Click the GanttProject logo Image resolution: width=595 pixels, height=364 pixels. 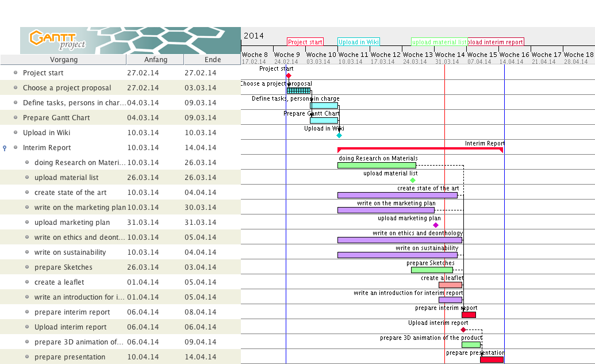(x=57, y=40)
